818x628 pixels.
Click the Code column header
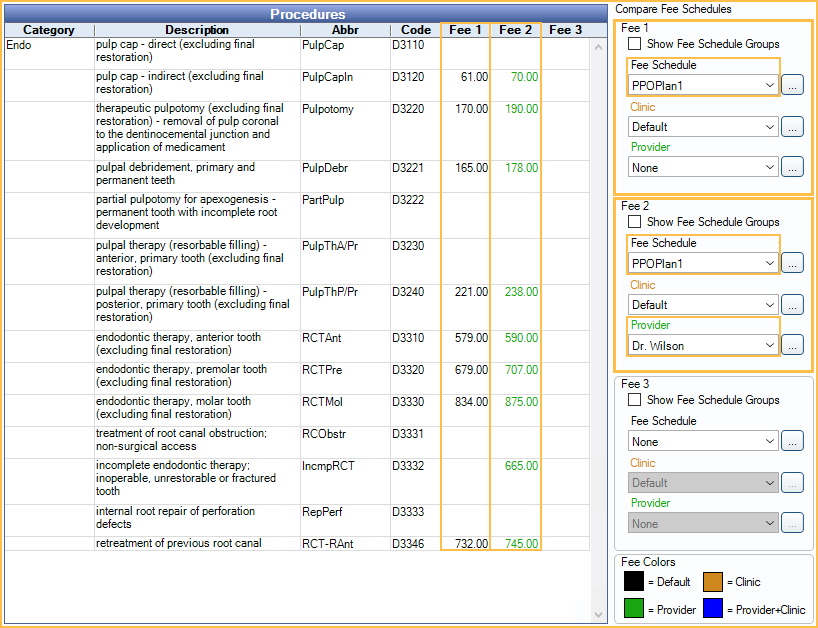click(415, 30)
